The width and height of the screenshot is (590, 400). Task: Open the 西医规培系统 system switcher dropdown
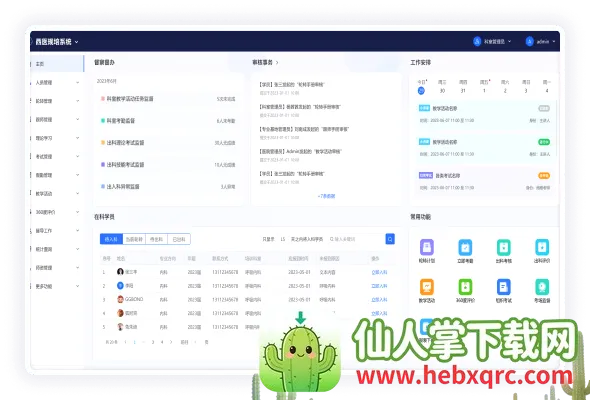(57, 42)
